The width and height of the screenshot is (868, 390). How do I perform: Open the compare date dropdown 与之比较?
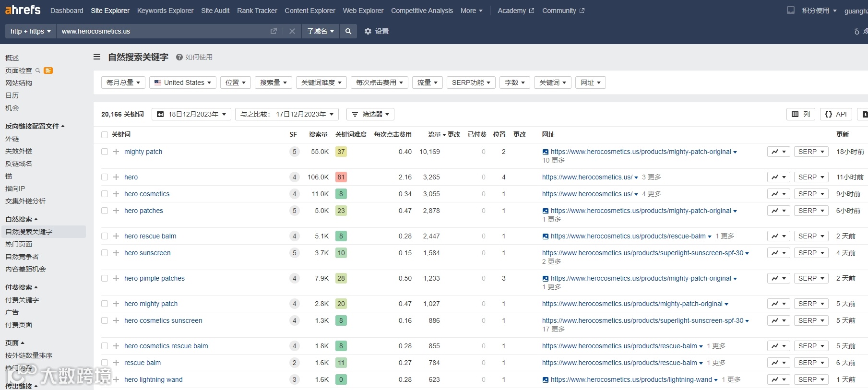tap(287, 114)
